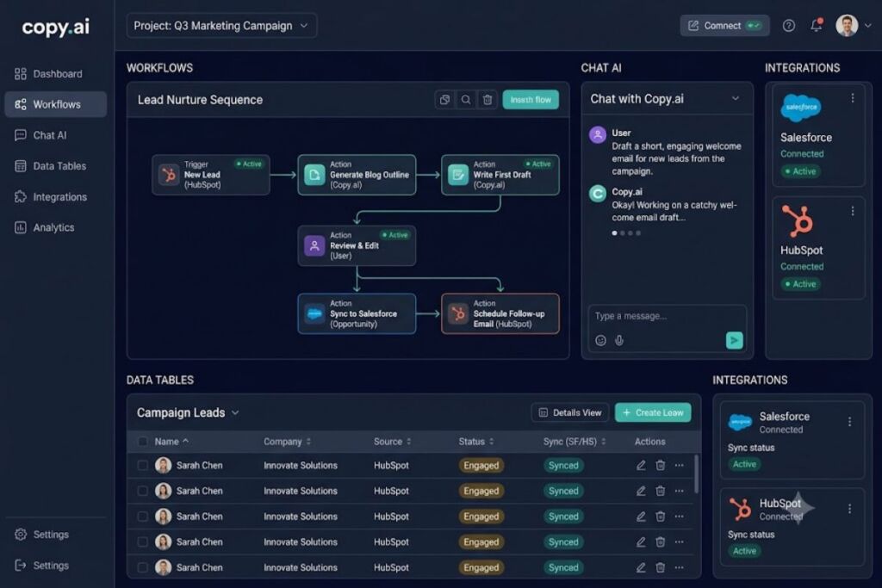
Task: Click the Create Leaw button
Action: 653,412
